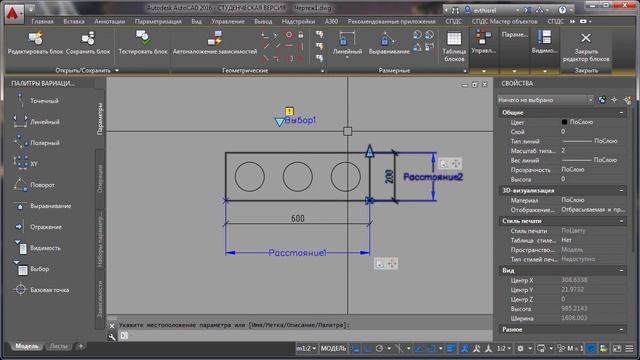Close Block Editor (Закрыть редактор блоков)
The image size is (640, 360).
[x=586, y=47]
